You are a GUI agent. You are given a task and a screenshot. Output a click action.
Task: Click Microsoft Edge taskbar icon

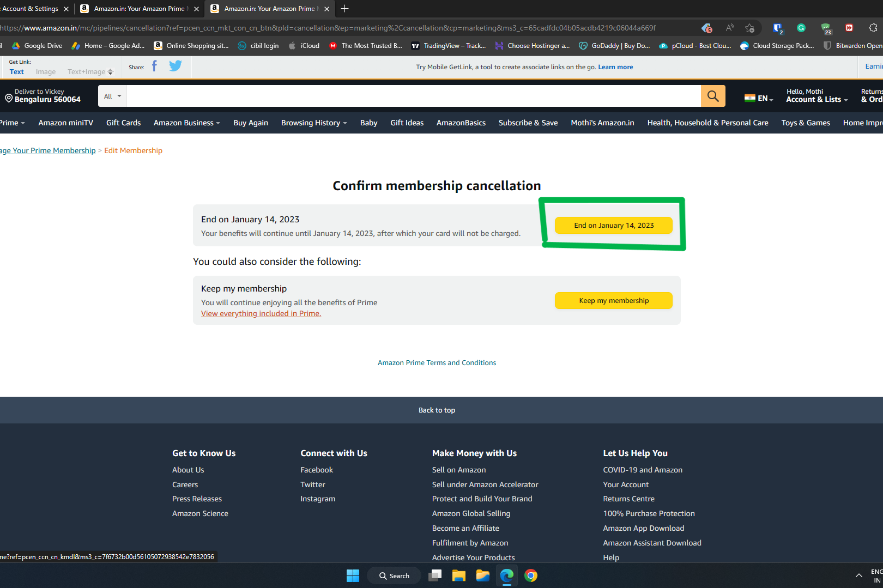[507, 575]
